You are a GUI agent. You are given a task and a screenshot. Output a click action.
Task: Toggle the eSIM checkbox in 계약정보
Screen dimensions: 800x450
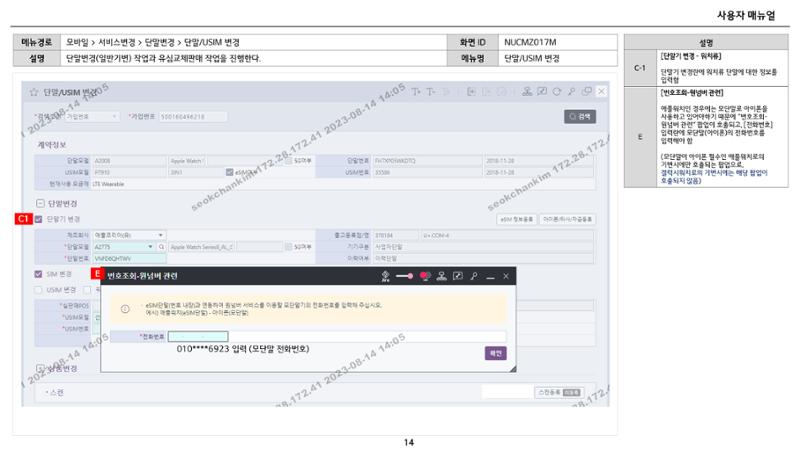click(x=230, y=172)
